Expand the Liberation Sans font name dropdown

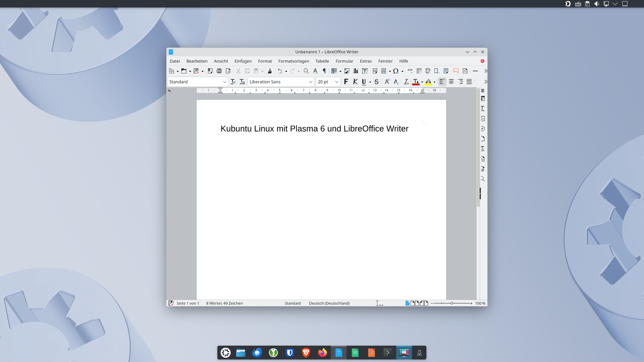tap(310, 82)
